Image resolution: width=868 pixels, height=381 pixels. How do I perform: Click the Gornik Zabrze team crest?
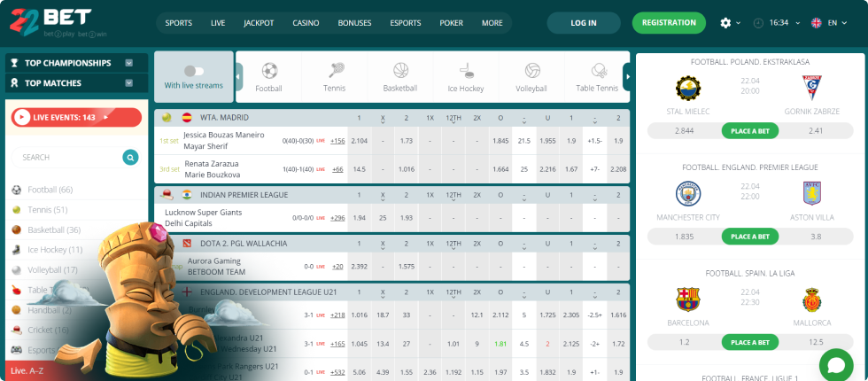(812, 88)
